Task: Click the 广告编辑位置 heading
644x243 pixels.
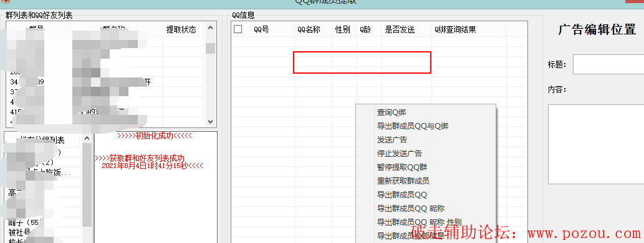Action: click(597, 29)
